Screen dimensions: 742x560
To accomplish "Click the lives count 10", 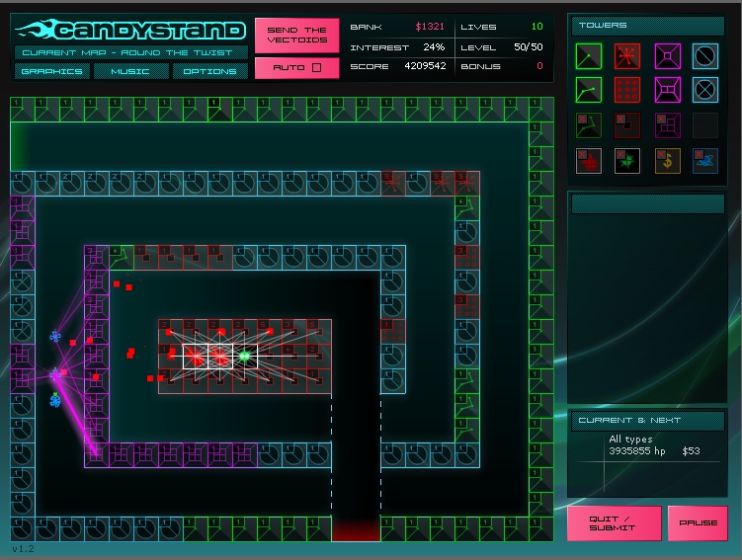I will (537, 27).
